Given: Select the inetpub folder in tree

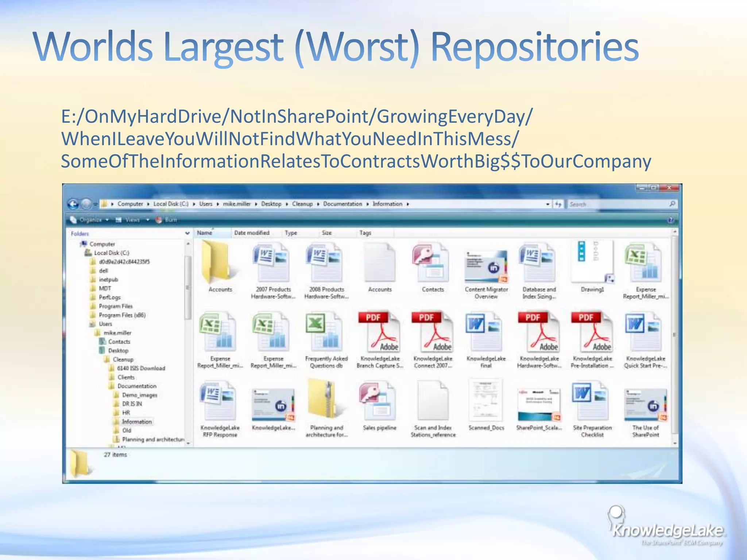Looking at the screenshot, I should pyautogui.click(x=108, y=280).
